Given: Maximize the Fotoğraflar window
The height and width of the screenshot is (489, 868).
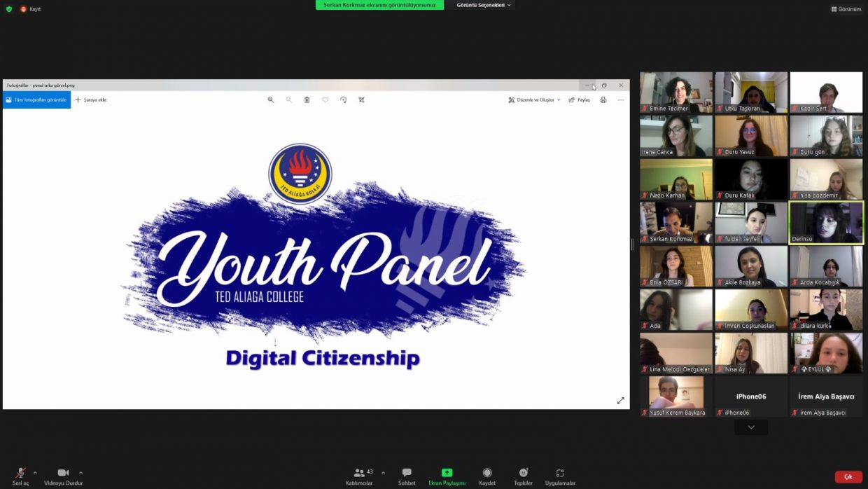Looking at the screenshot, I should (x=604, y=85).
